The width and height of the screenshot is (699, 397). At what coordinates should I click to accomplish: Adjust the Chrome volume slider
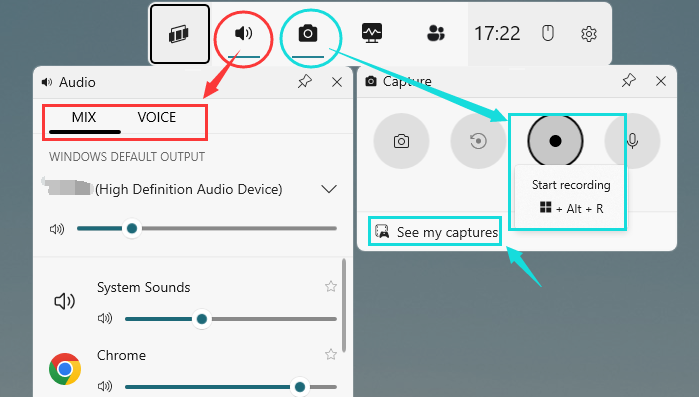click(230, 387)
